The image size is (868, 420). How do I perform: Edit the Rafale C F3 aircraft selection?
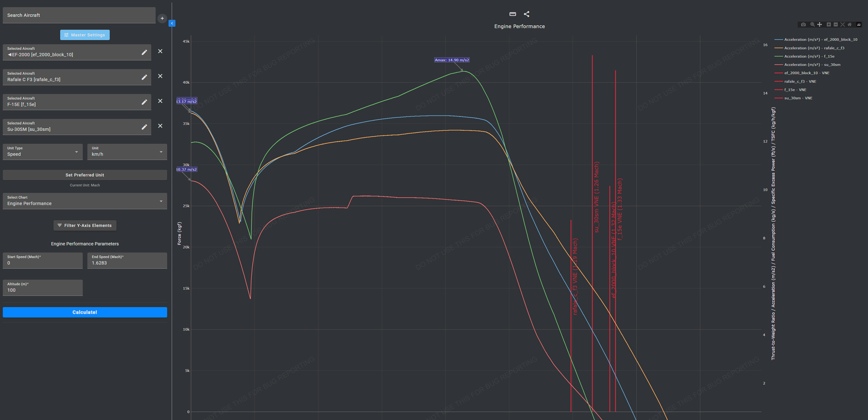tap(144, 77)
